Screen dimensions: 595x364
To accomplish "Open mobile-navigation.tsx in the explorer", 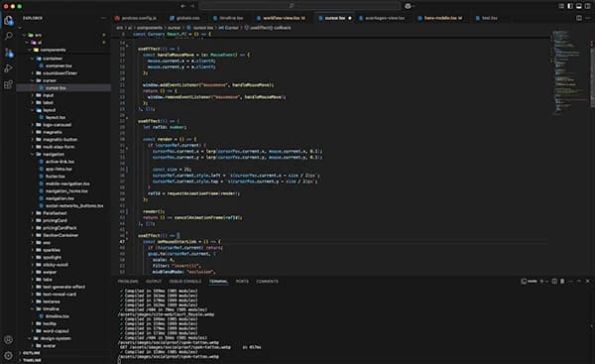I will 67,183.
